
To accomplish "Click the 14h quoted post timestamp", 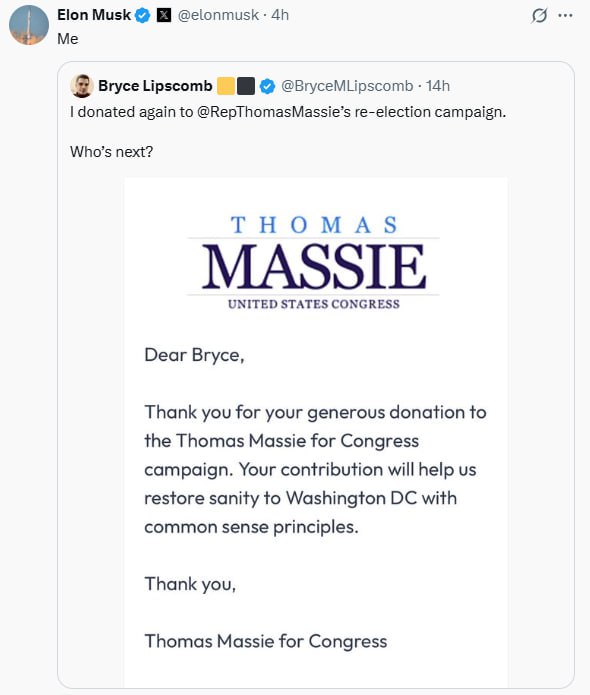I will point(438,86).
